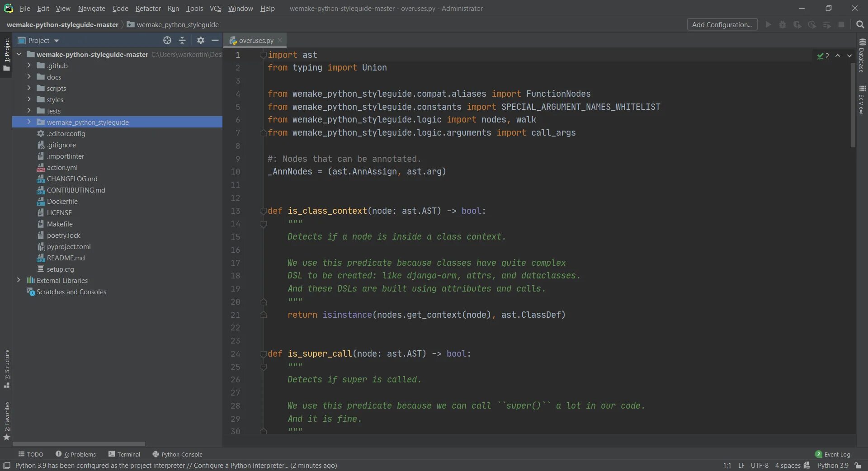This screenshot has height=471, width=868.
Task: Open the VCS menu
Action: point(216,8)
